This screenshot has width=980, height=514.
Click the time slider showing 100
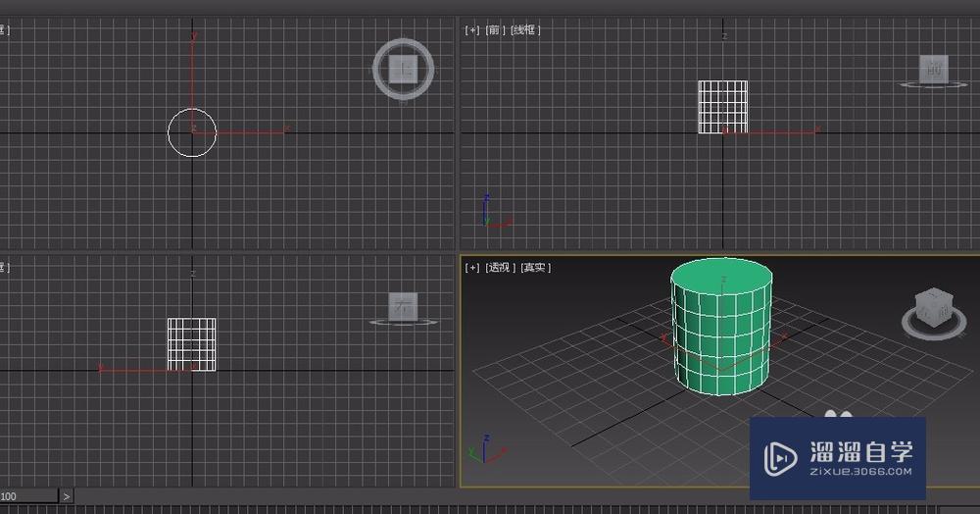coord(27,496)
